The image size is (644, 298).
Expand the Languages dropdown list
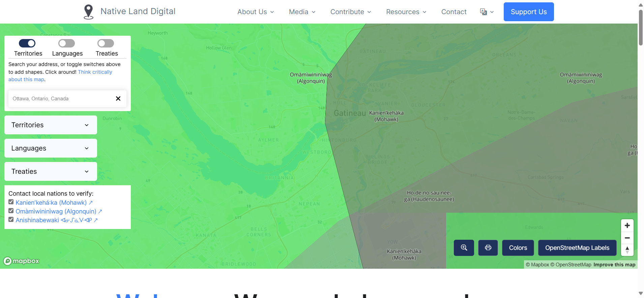(51, 148)
